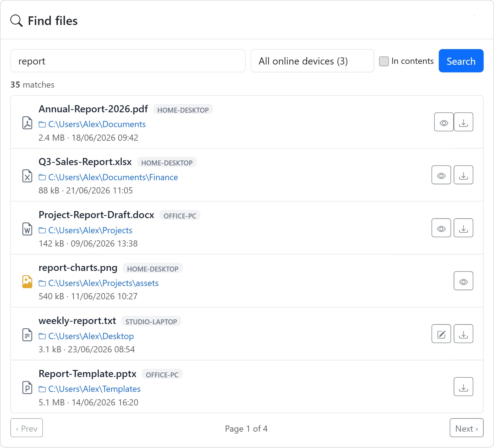
Task: Click OFFICE-PC badge on Project-Report-Draft.docx
Action: click(180, 215)
